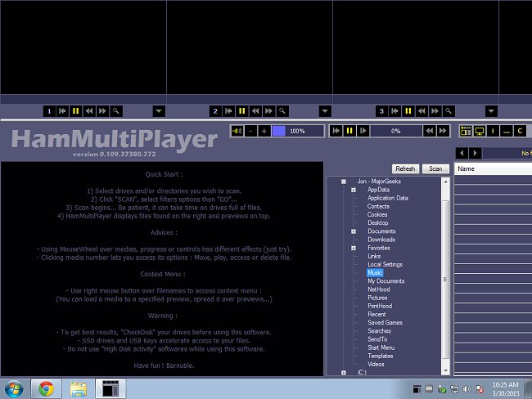Increase volume with the plus button
The width and height of the screenshot is (532, 399).
pyautogui.click(x=264, y=131)
